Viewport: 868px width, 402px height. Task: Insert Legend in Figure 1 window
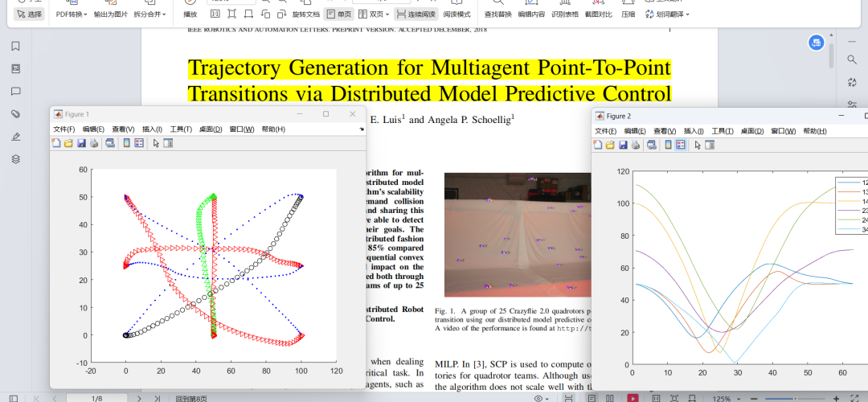(x=139, y=143)
